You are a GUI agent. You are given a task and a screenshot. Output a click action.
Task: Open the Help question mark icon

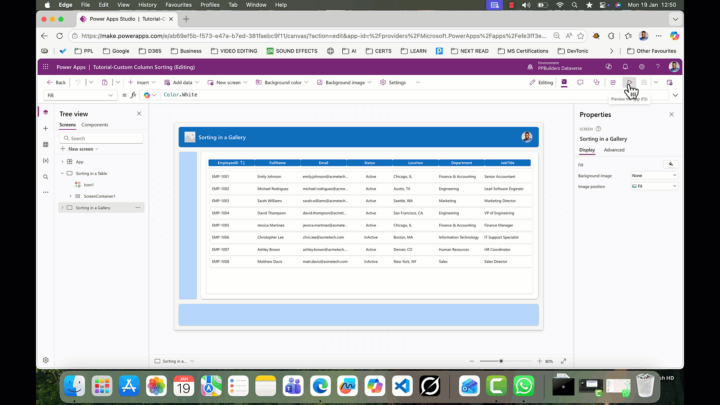point(658,67)
